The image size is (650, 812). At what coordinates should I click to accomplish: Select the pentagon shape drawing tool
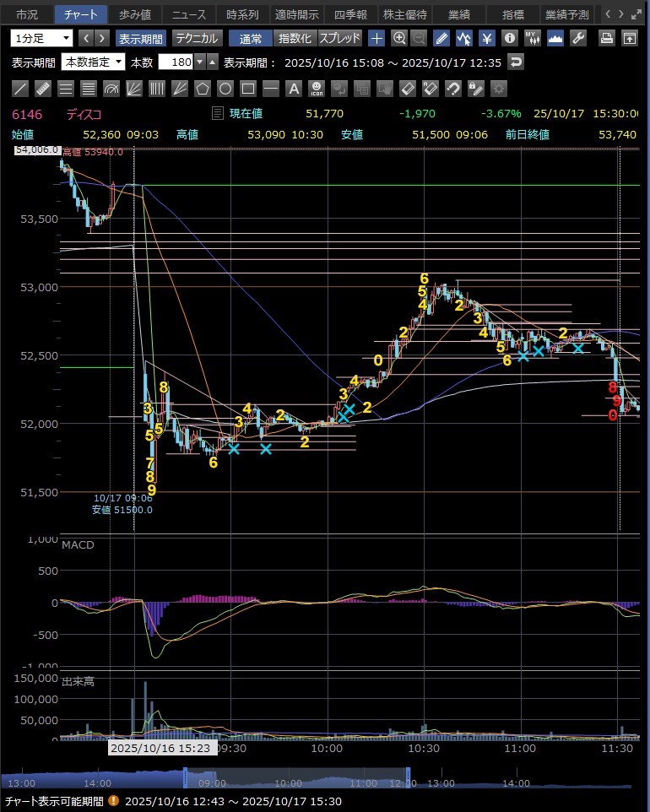tap(202, 89)
